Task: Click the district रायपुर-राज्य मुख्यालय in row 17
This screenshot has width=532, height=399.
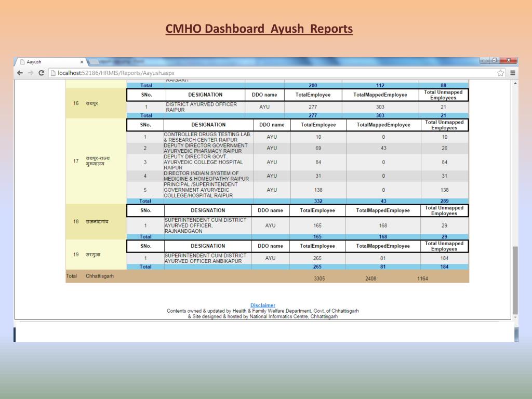Action: tap(98, 161)
